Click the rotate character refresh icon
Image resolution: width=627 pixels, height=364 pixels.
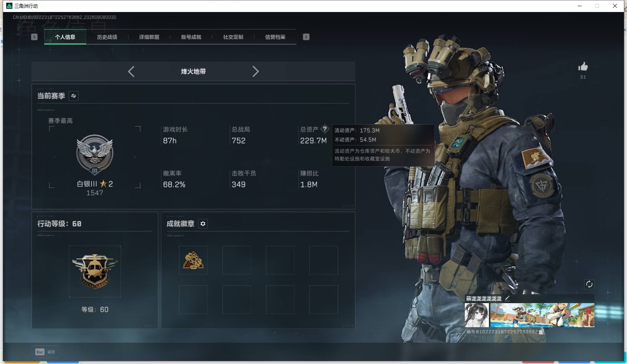[589, 284]
